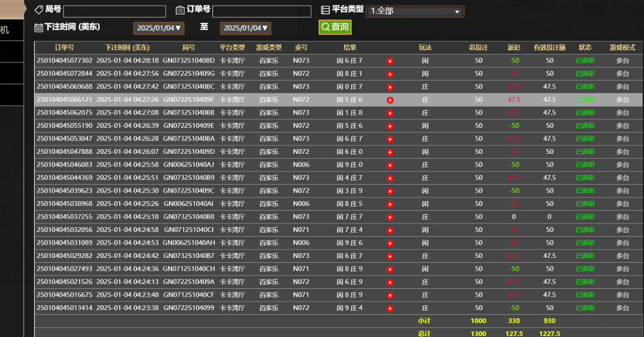Click the 已派彩 status of order 250104045072844
Viewport: 644px width, 337px height.
(585, 74)
